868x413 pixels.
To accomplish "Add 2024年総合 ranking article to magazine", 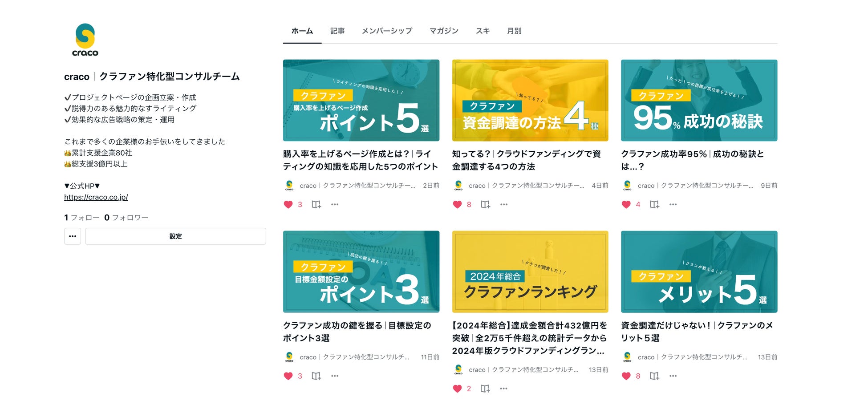I will (x=485, y=389).
